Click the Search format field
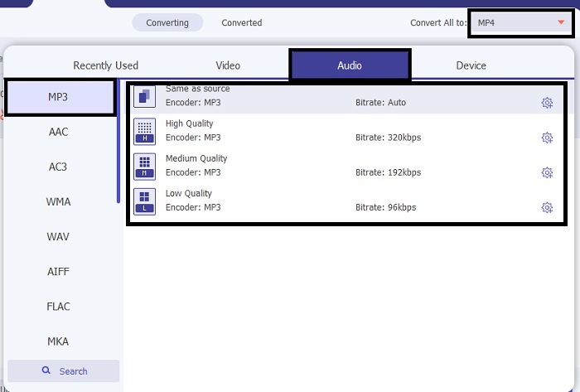Screen dimensions: 580x392 point(64,371)
